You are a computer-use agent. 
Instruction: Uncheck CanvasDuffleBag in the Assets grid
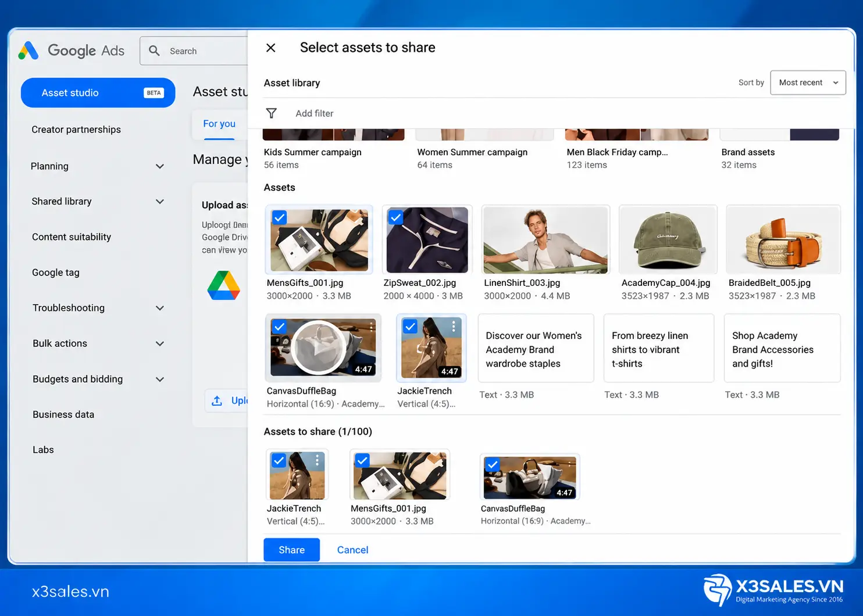[x=280, y=327]
